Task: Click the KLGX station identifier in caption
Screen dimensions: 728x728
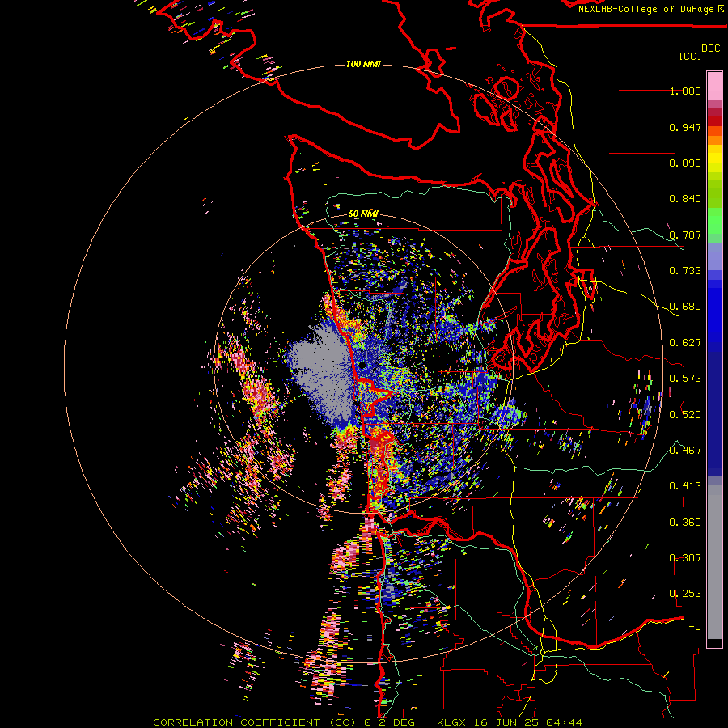Action: click(451, 722)
